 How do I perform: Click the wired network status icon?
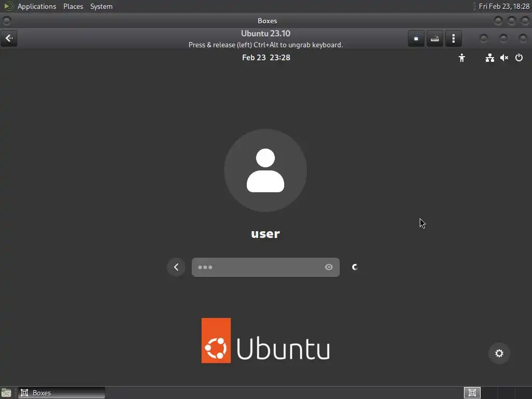[x=489, y=58]
